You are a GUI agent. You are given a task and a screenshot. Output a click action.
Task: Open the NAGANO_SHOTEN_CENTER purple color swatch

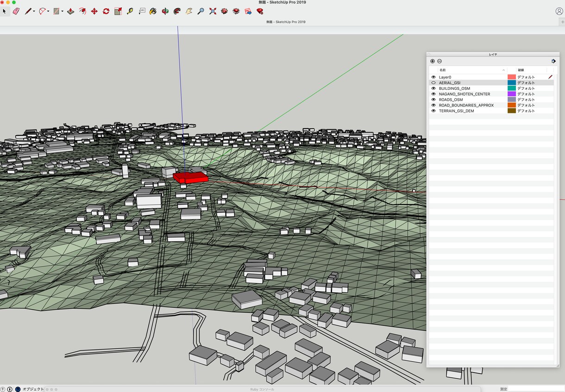pyautogui.click(x=512, y=94)
